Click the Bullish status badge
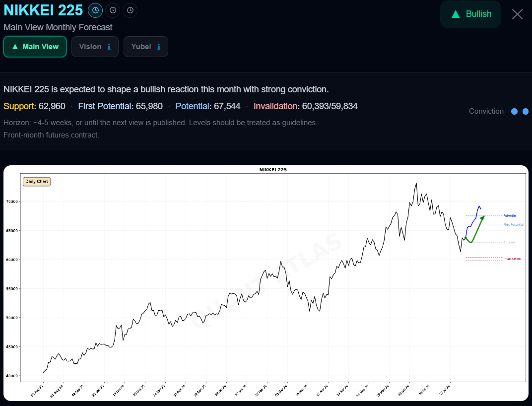Image resolution: width=532 pixels, height=406 pixels. click(x=470, y=14)
